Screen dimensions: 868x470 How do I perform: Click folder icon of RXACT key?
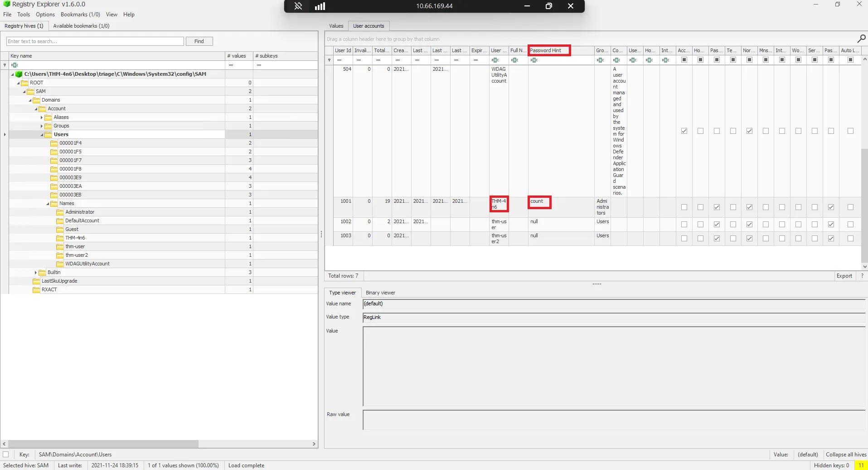click(37, 289)
